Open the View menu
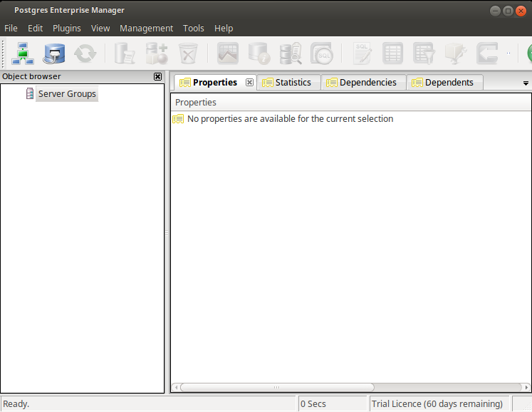The height and width of the screenshot is (412, 532). (x=100, y=29)
